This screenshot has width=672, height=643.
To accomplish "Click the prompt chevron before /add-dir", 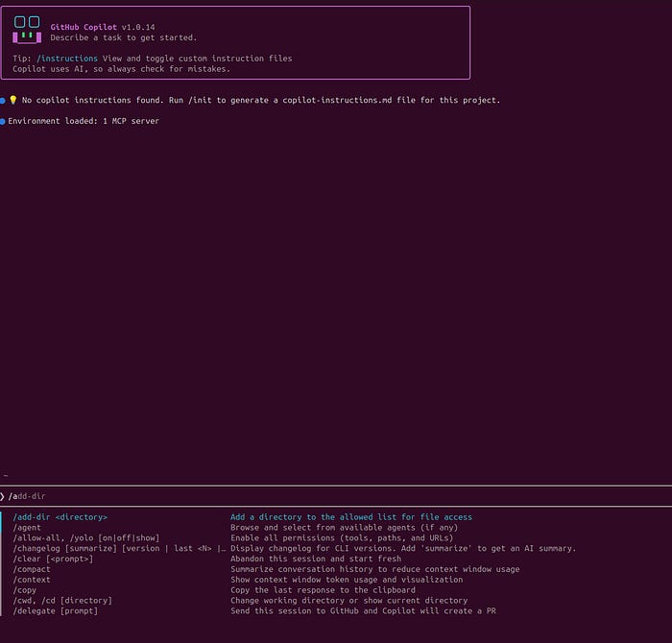I will coord(2,496).
